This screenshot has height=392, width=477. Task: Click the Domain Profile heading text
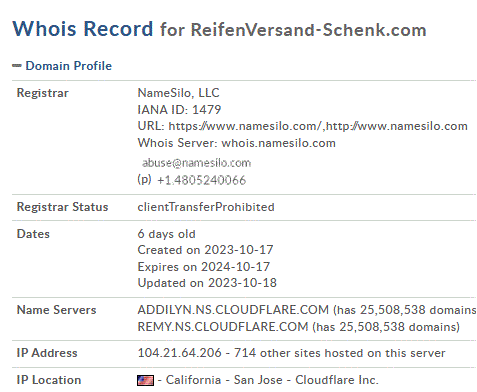click(x=69, y=66)
